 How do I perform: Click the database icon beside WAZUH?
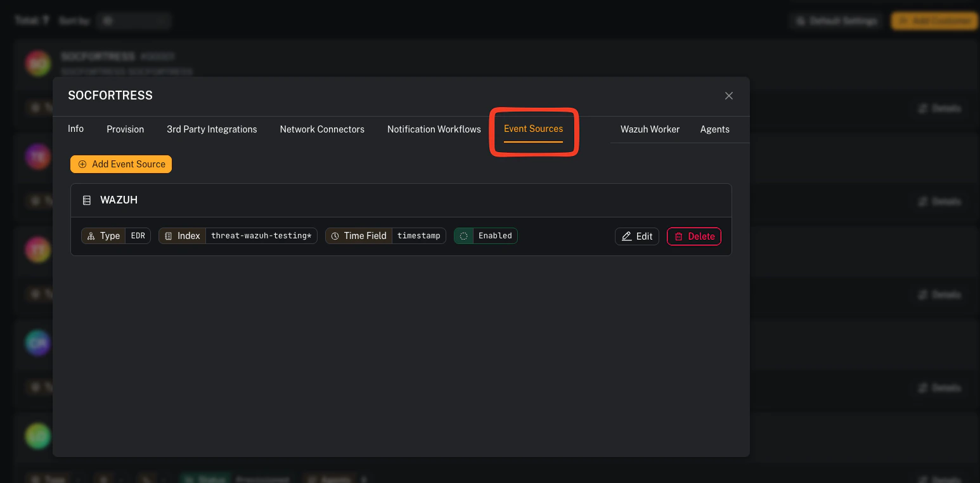(87, 200)
